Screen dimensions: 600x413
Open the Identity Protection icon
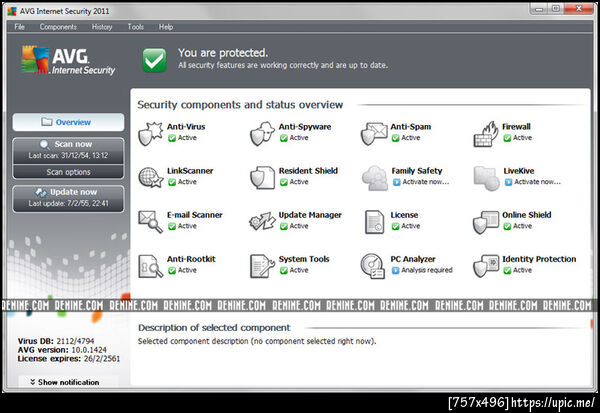pyautogui.click(x=486, y=266)
